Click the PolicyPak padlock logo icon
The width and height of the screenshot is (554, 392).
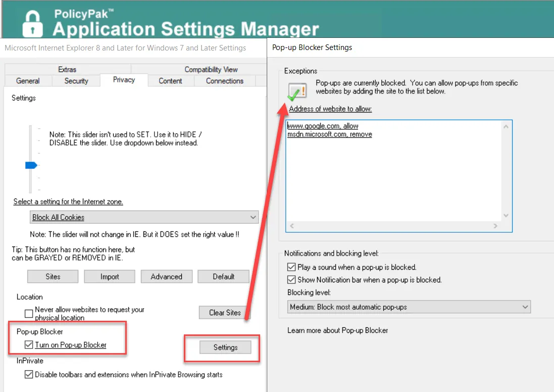click(x=32, y=24)
